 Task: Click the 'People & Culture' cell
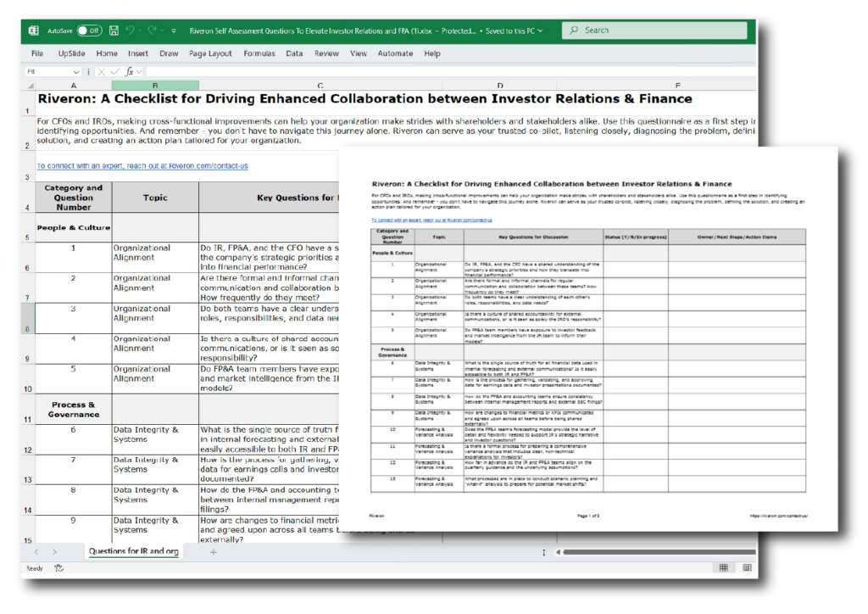point(74,227)
